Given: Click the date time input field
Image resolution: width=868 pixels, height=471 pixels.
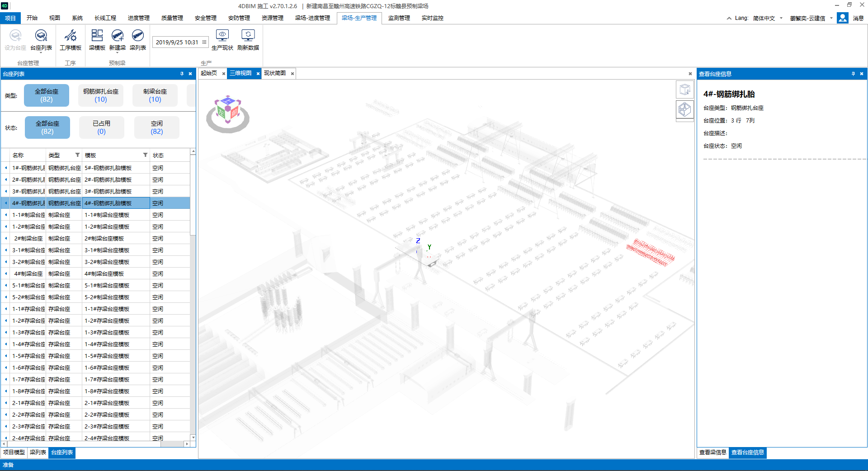Looking at the screenshot, I should 177,42.
